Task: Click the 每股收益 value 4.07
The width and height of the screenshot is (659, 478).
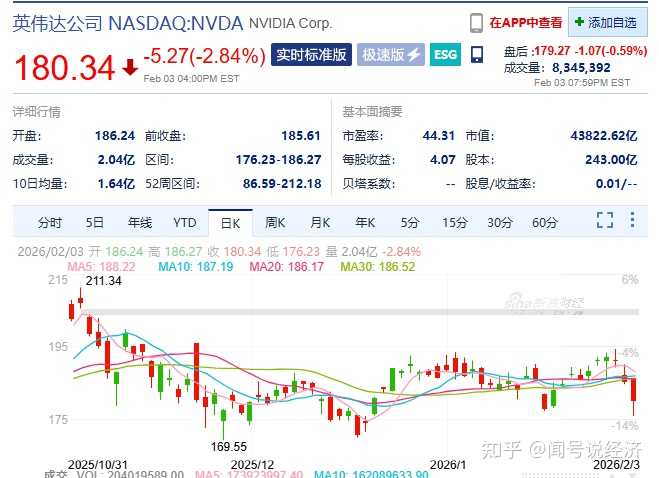Action: [x=443, y=160]
